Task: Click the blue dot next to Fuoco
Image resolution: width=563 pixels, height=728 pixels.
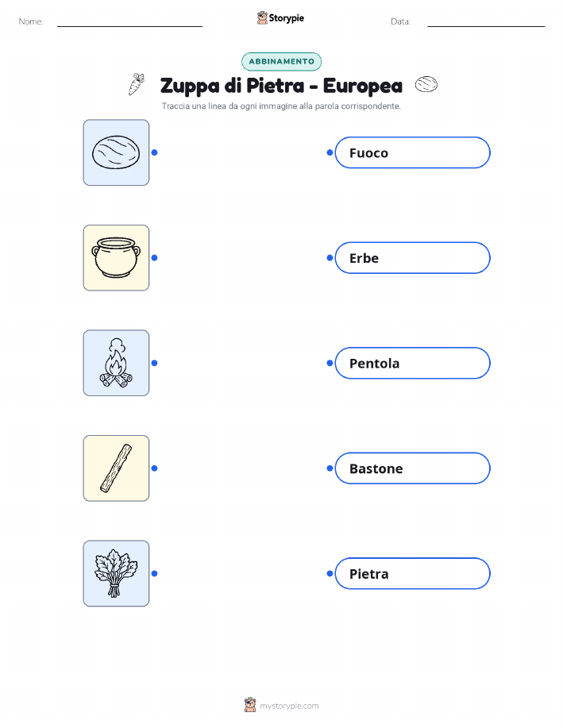Action: (x=330, y=152)
